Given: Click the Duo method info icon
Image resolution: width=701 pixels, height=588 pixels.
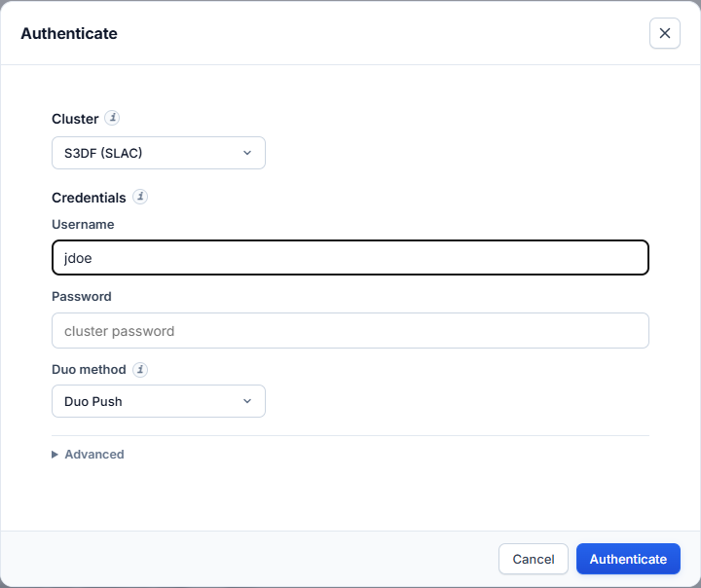Looking at the screenshot, I should point(140,370).
